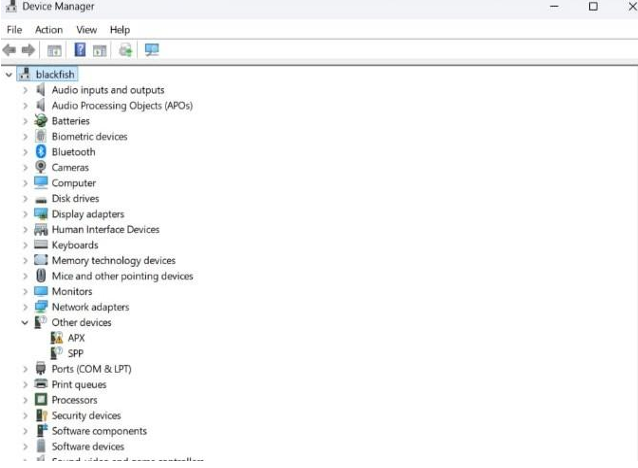Image resolution: width=638 pixels, height=468 pixels.
Task: Select Audio Processing Objects (APOs) row
Action: coord(122,105)
